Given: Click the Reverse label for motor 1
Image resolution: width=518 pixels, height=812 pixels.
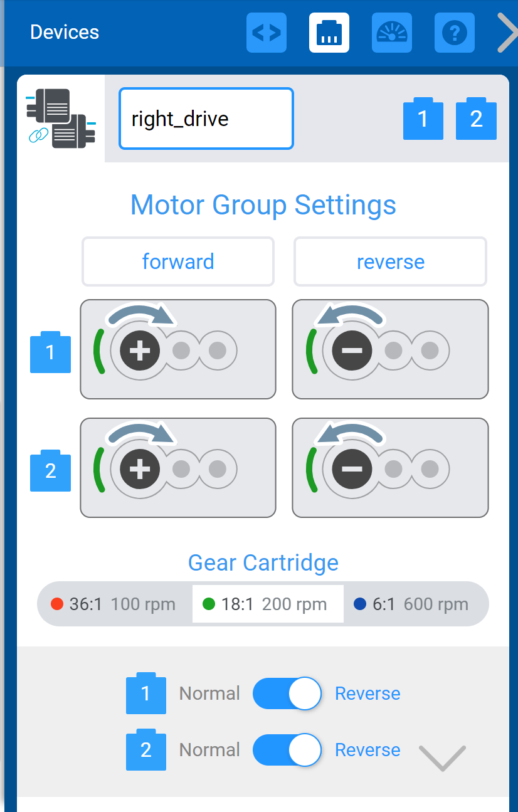Looking at the screenshot, I should [x=367, y=693].
